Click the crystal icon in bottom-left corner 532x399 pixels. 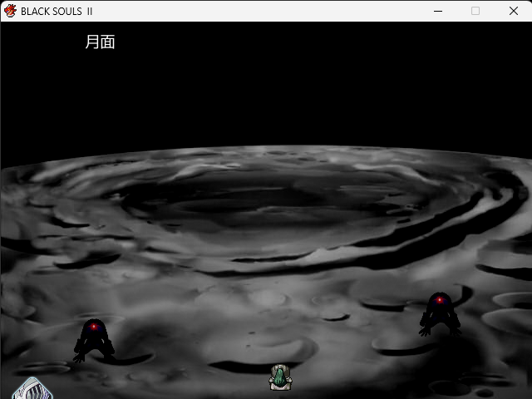32,388
